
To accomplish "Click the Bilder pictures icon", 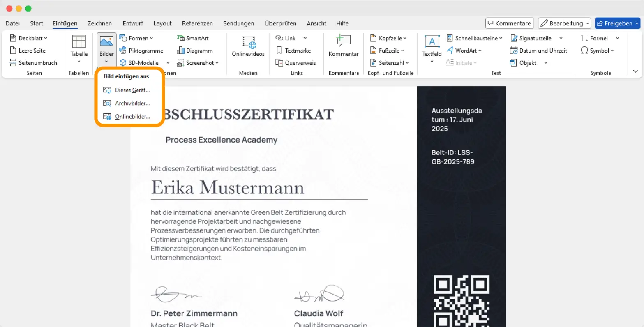I will click(106, 41).
